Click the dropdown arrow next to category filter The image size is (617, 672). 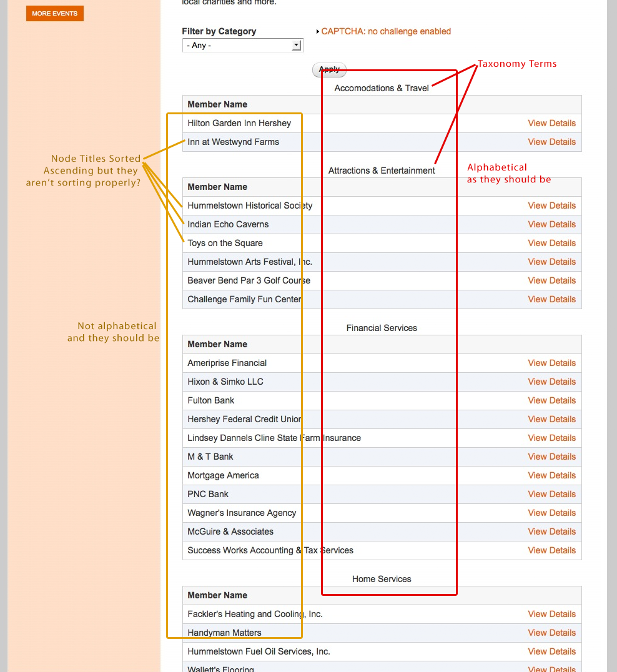[x=297, y=45]
